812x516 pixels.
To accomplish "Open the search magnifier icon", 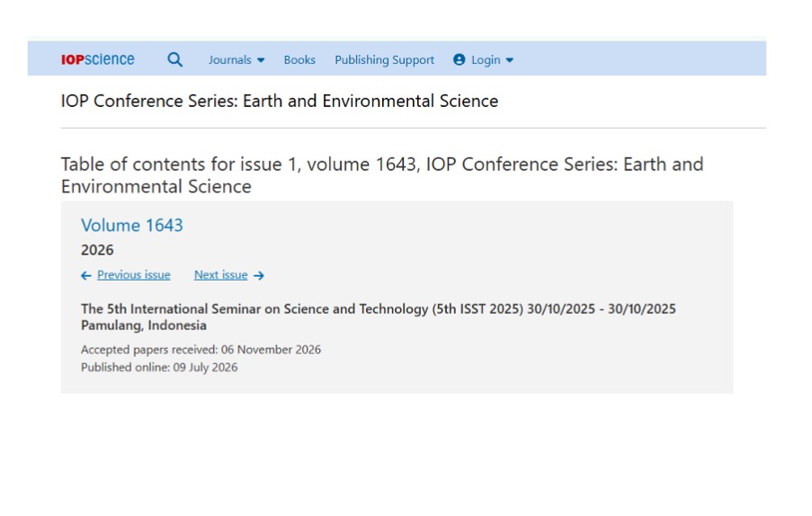I will 175,59.
